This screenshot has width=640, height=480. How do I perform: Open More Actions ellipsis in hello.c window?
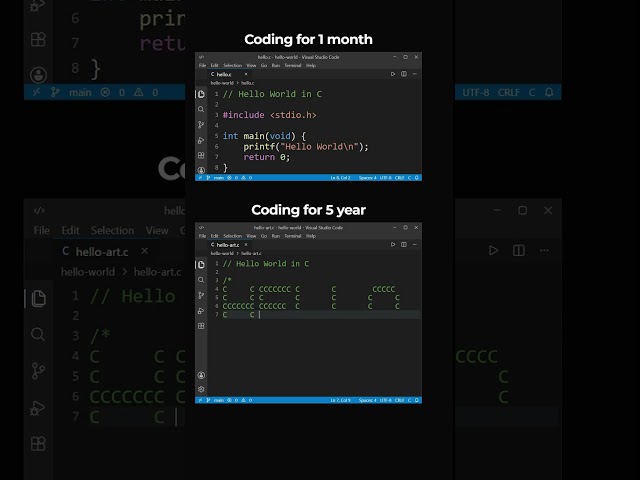(415, 74)
